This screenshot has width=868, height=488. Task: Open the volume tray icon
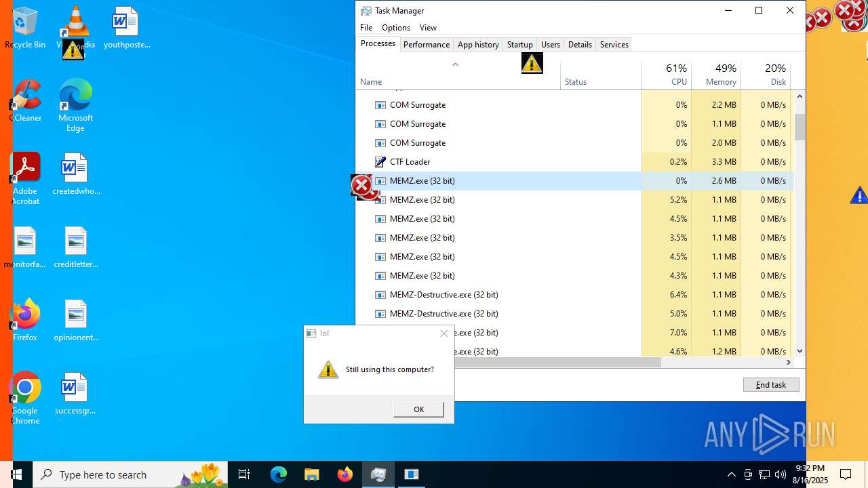point(781,474)
